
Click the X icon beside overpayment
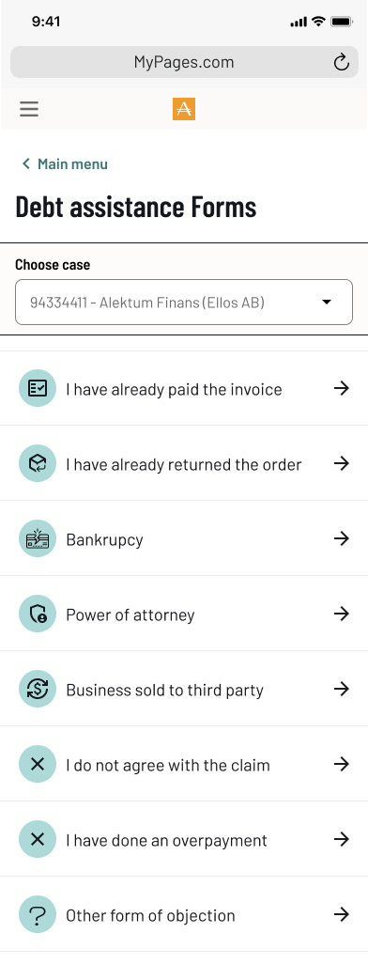[x=38, y=839]
